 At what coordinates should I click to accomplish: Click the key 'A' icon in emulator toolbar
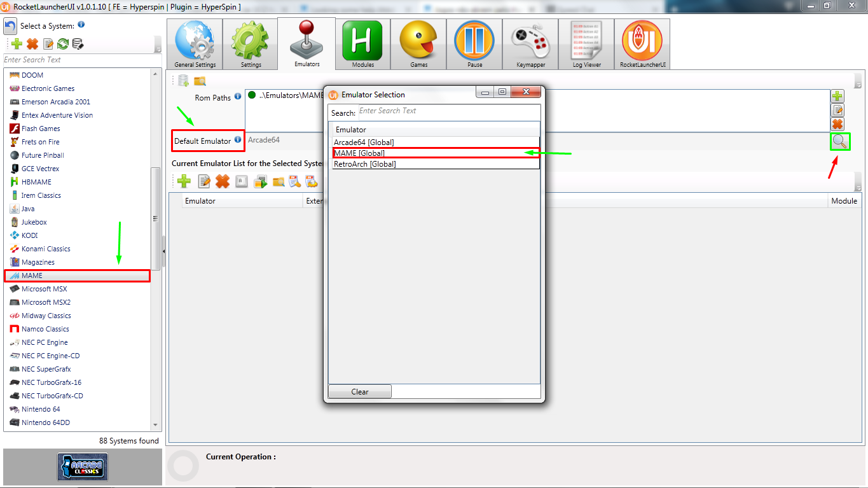[x=242, y=182]
